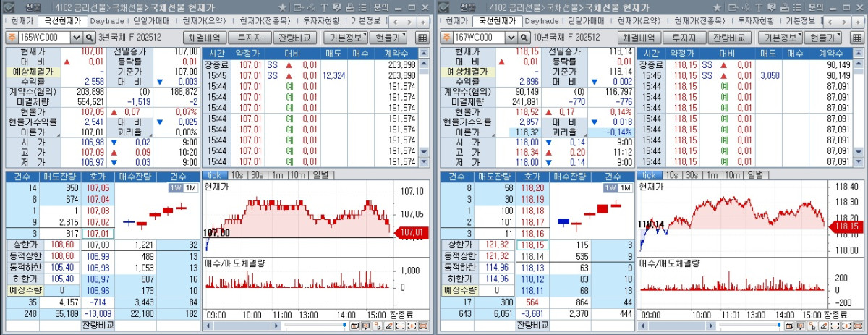The width and height of the screenshot is (868, 335).
Task: Open the list menu icon in left window title bar
Action: pyautogui.click(x=362, y=7)
